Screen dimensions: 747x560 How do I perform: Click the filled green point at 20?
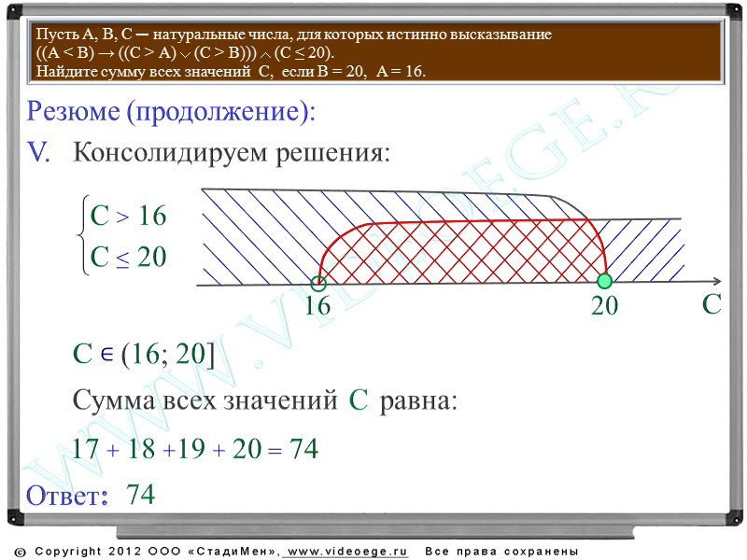604,281
